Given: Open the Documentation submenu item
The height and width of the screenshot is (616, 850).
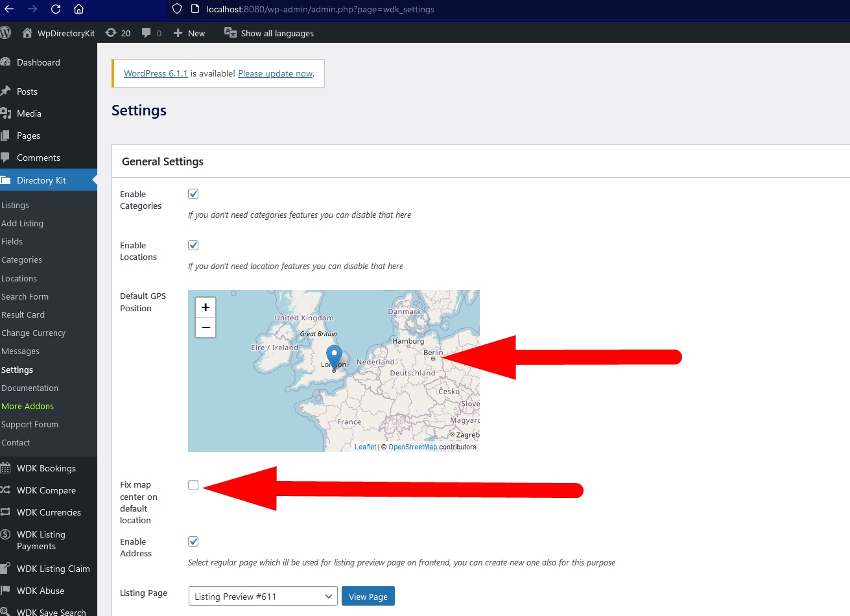Looking at the screenshot, I should (30, 388).
